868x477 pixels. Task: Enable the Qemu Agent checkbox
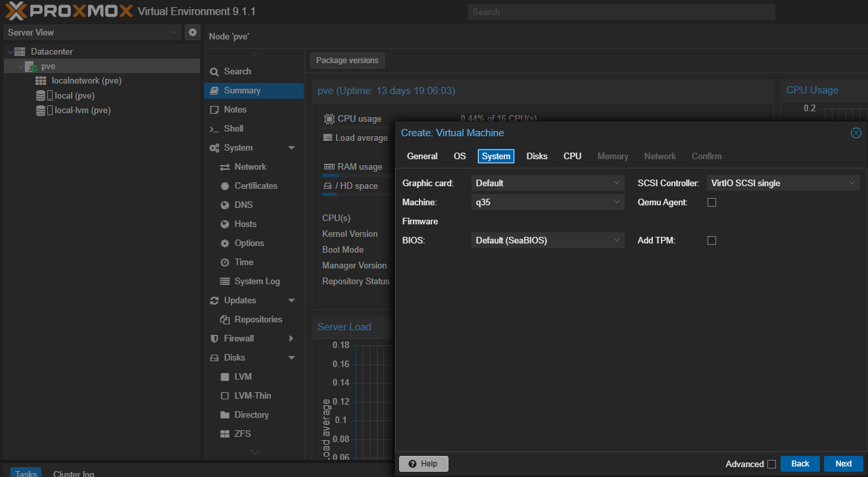(x=711, y=202)
